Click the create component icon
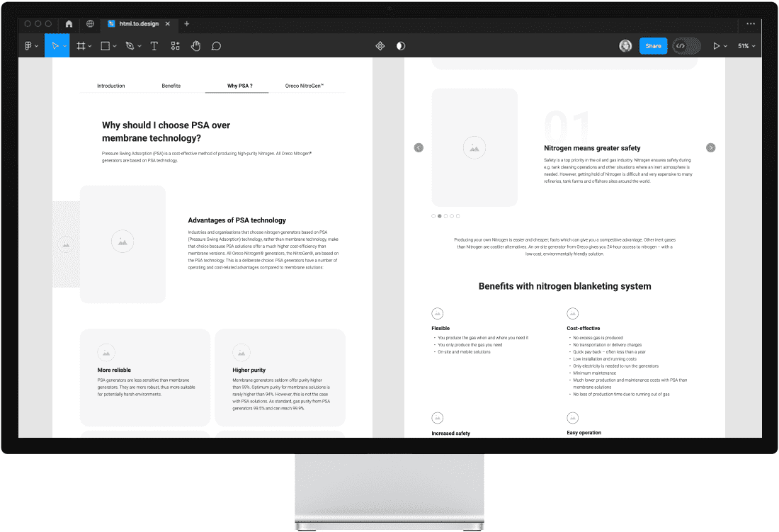Image resolution: width=779 pixels, height=532 pixels. (380, 46)
